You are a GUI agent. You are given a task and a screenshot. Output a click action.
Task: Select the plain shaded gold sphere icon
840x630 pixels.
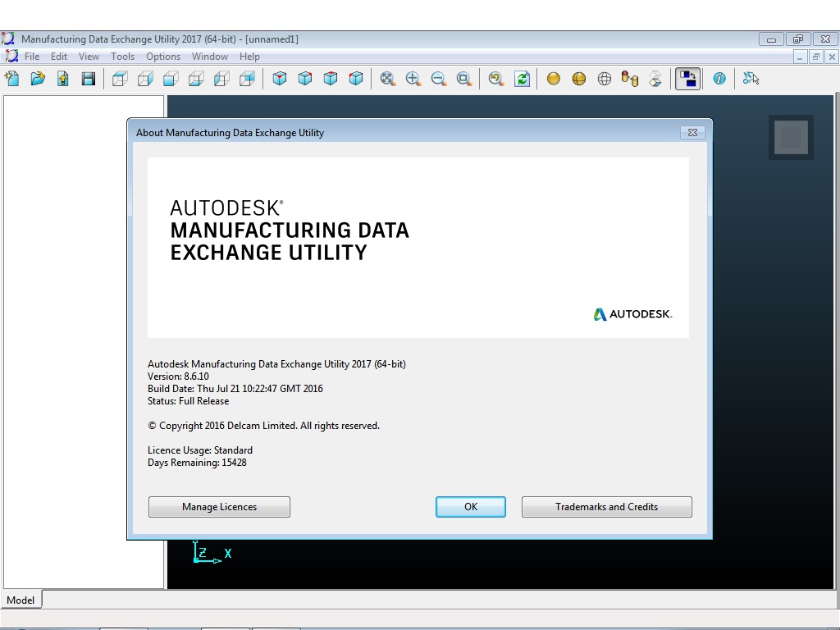(554, 79)
